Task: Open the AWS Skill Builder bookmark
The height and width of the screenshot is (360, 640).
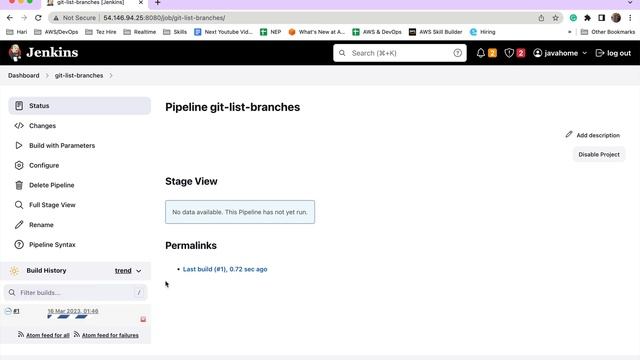Action: click(436, 32)
